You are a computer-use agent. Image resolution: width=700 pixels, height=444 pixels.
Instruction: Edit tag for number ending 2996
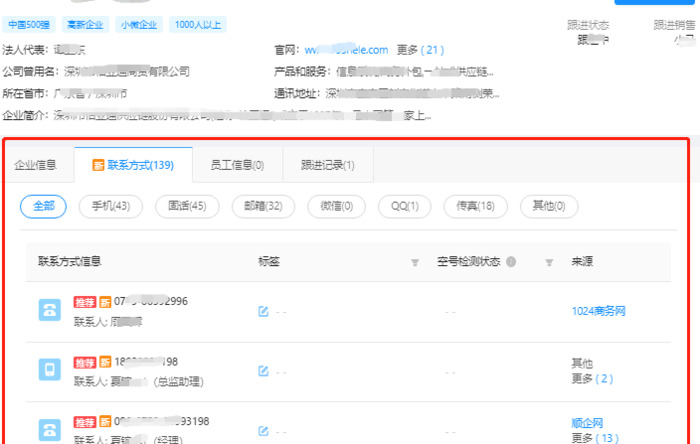(x=263, y=311)
